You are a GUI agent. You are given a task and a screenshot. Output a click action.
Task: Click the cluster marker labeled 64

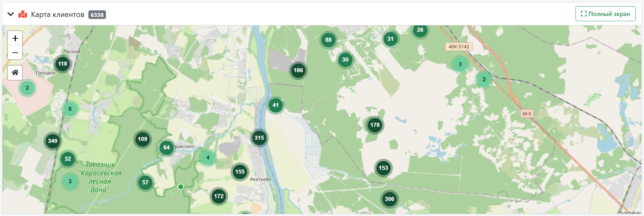167,148
